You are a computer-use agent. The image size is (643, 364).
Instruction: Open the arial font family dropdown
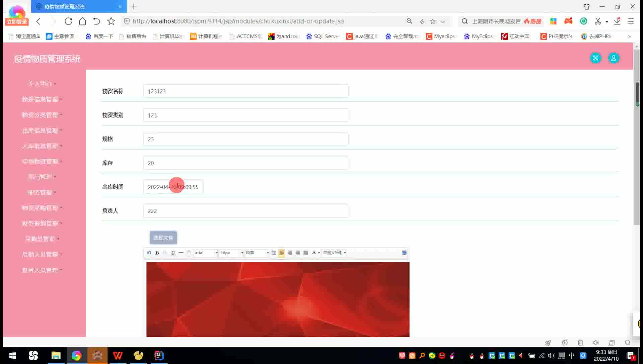click(x=206, y=253)
